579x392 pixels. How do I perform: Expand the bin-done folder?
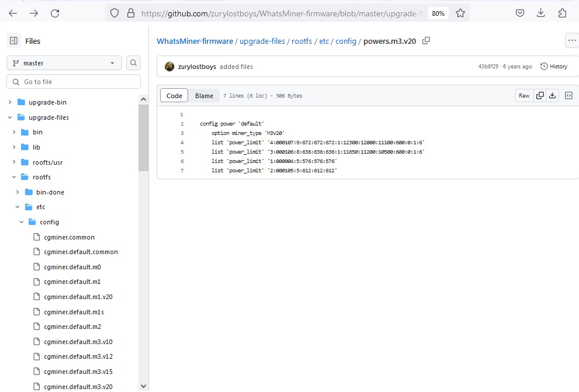[x=18, y=192]
